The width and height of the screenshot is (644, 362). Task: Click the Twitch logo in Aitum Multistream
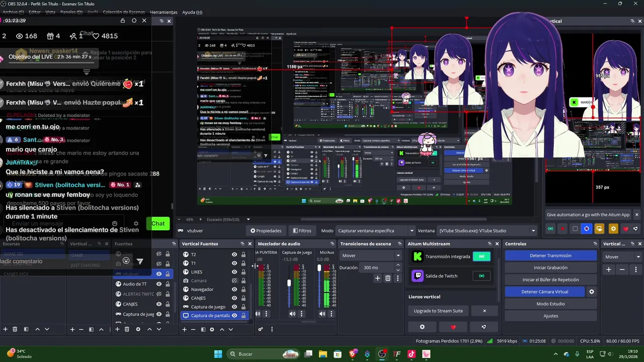click(418, 276)
